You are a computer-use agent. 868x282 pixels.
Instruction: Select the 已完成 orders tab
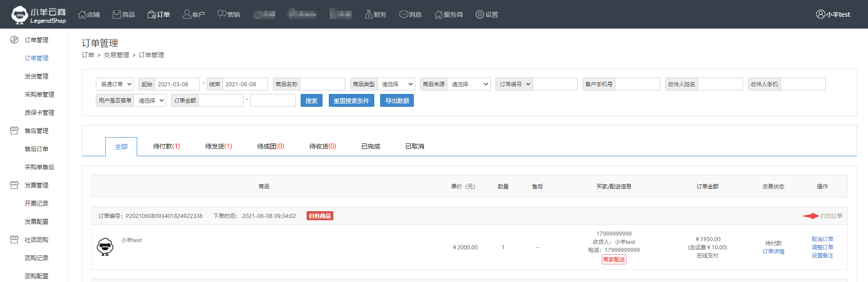pyautogui.click(x=371, y=146)
